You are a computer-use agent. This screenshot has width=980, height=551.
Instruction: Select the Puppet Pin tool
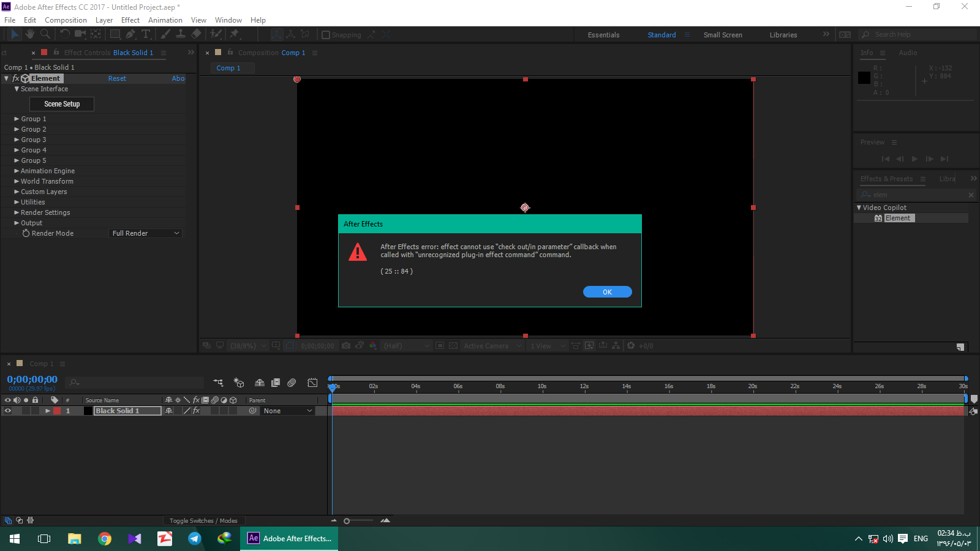234,34
